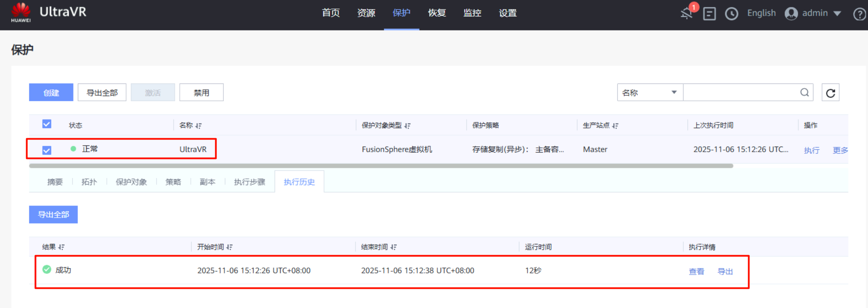
Task: Open the task list icon in header
Action: point(709,14)
